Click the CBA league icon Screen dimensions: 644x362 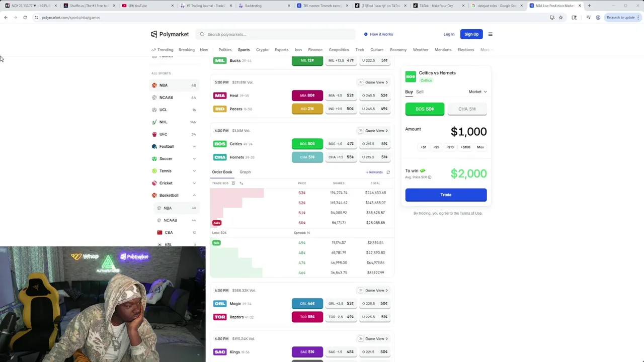pos(159,232)
